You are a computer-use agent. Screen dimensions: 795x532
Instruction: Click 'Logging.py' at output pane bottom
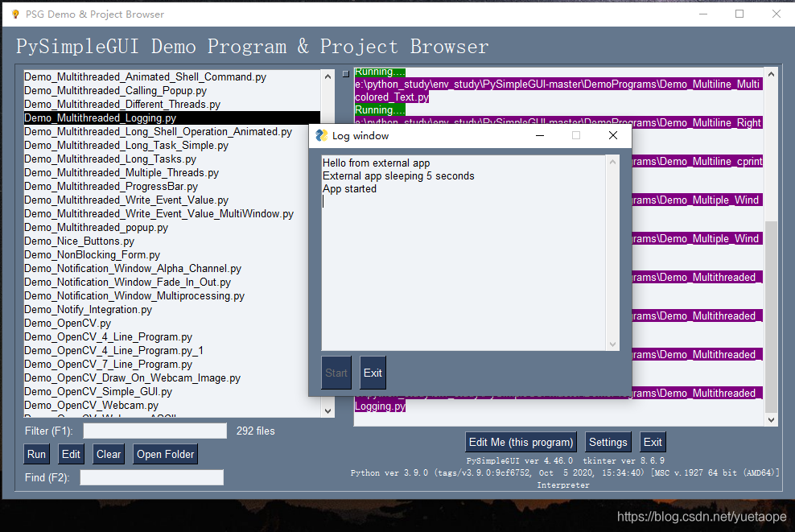click(381, 406)
